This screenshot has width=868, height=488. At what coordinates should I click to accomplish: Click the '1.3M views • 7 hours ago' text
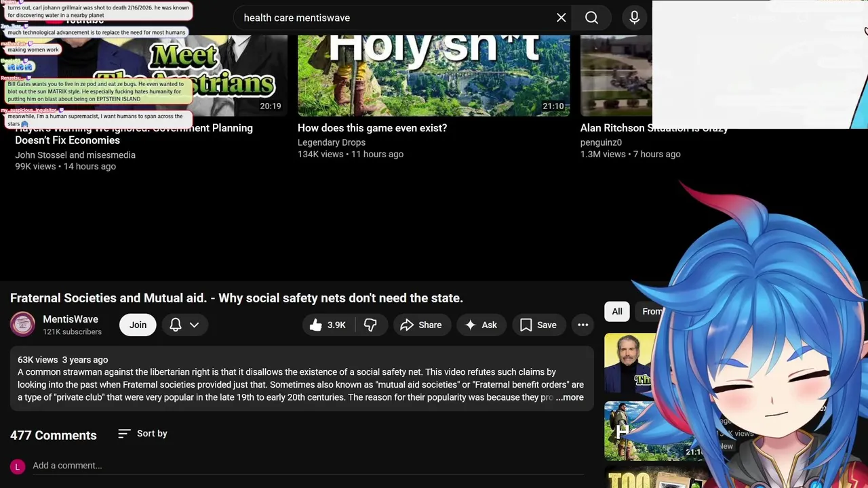click(631, 155)
